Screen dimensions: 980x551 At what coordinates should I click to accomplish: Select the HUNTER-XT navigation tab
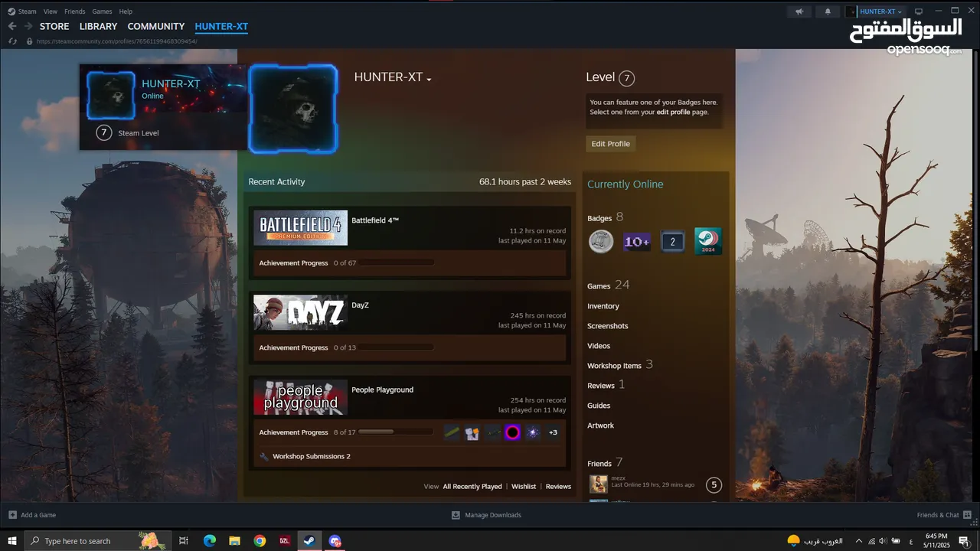221,26
